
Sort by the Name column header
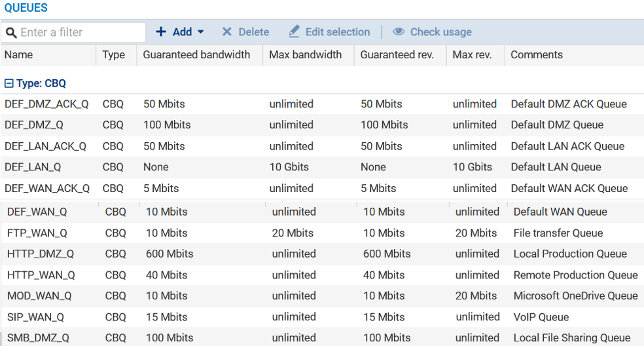click(x=18, y=55)
